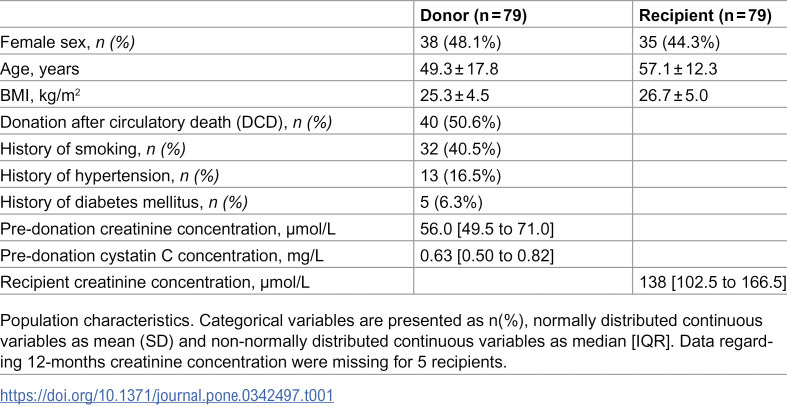Screen dimensions: 787x406
Task: Click DCD value 40 (50.6%)
Action: pyautogui.click(x=460, y=122)
